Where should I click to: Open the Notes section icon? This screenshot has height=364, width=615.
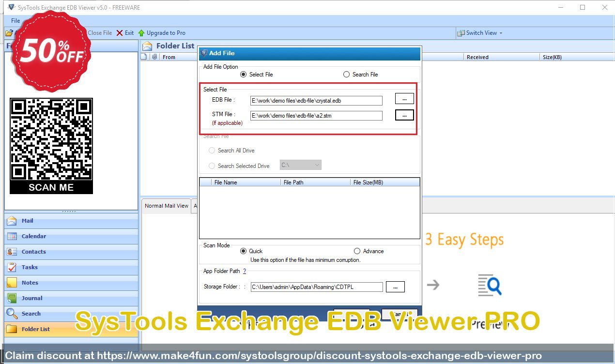[12, 283]
